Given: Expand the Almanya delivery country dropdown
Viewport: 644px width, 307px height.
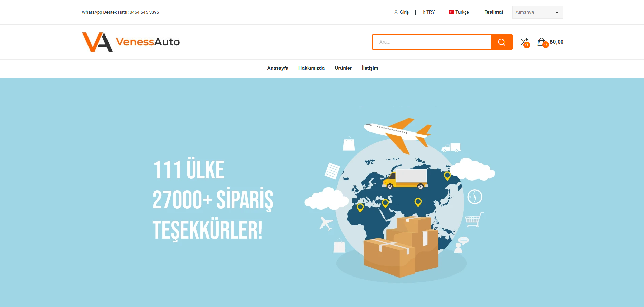Looking at the screenshot, I should point(538,12).
